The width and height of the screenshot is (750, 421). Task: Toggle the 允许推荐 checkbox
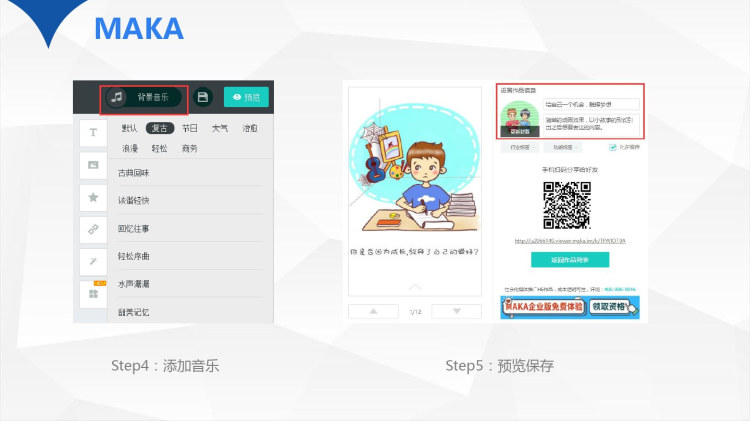(x=613, y=147)
